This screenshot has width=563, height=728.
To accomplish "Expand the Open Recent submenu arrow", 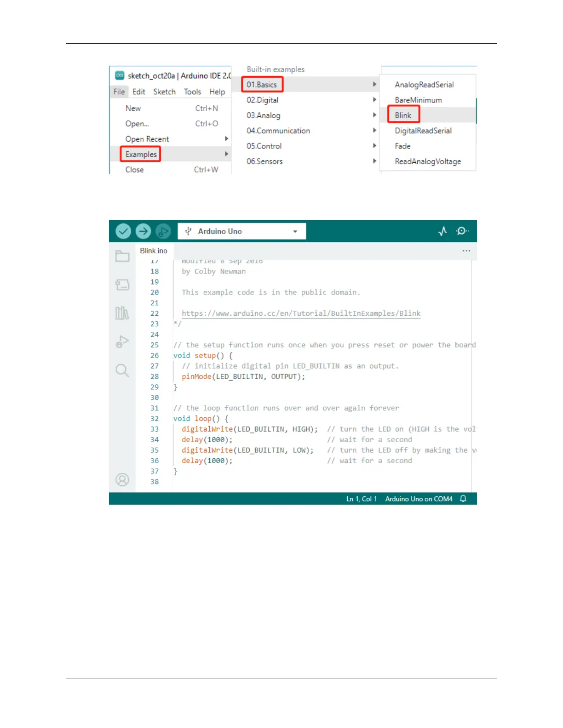I will (226, 138).
